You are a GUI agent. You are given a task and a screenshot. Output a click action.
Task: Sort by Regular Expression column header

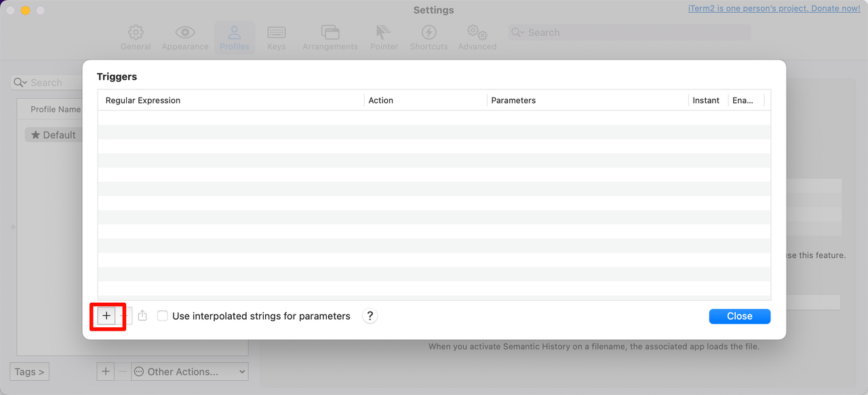tap(231, 100)
